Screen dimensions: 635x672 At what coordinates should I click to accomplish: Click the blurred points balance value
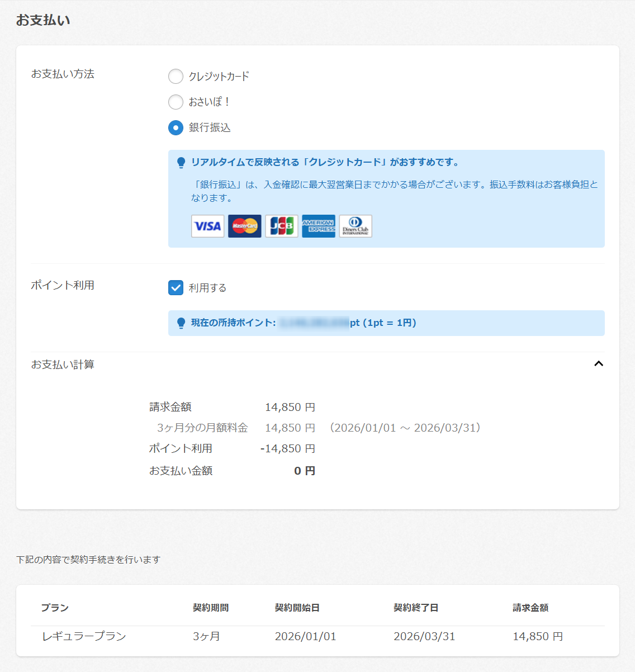(314, 323)
